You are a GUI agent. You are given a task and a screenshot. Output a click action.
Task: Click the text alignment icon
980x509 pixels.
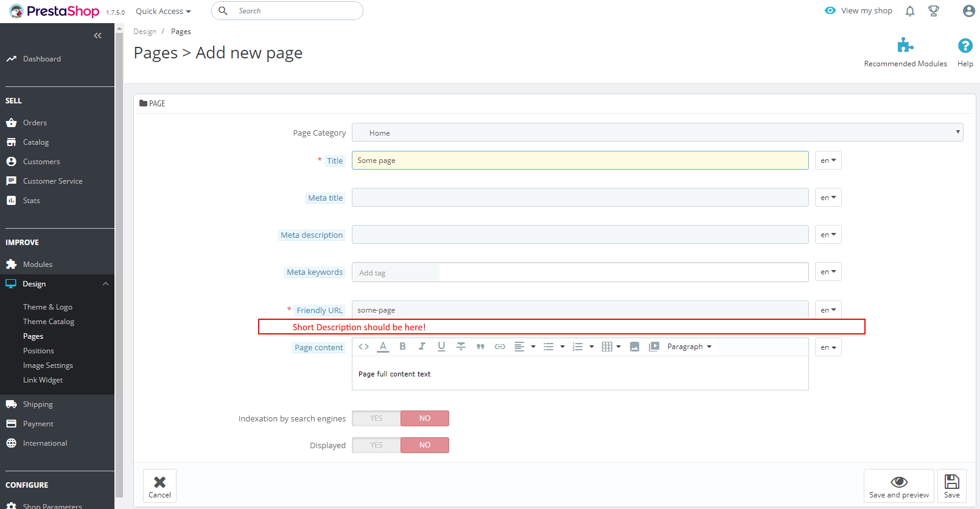[519, 347]
